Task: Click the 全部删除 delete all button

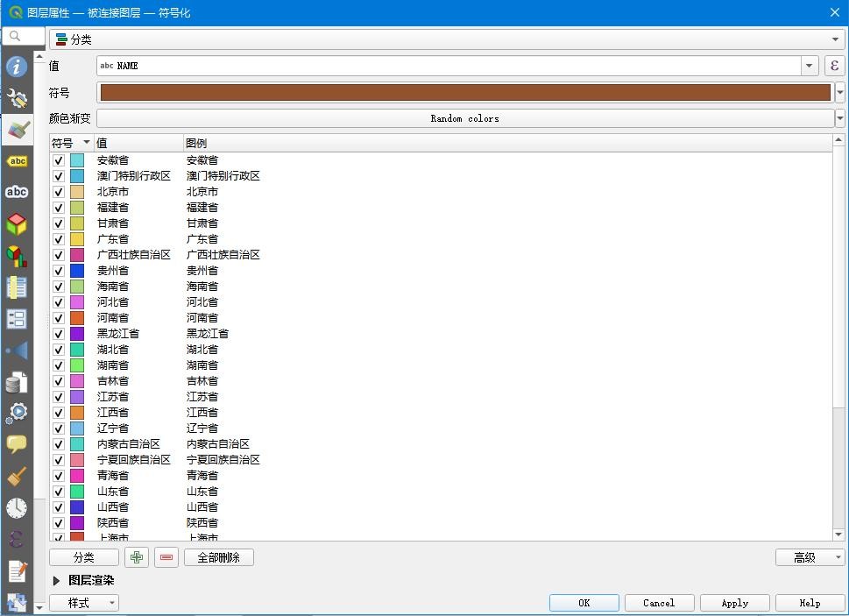Action: (x=218, y=557)
